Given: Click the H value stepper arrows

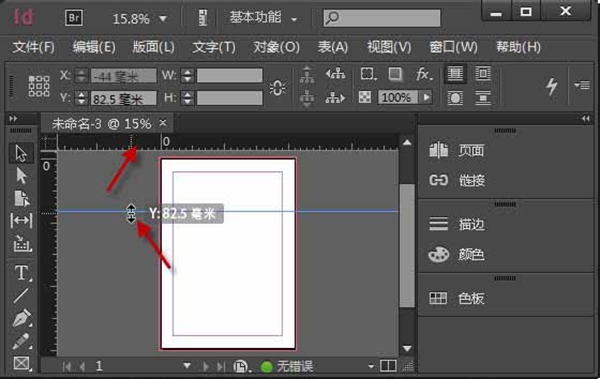Looking at the screenshot, I should (x=187, y=98).
